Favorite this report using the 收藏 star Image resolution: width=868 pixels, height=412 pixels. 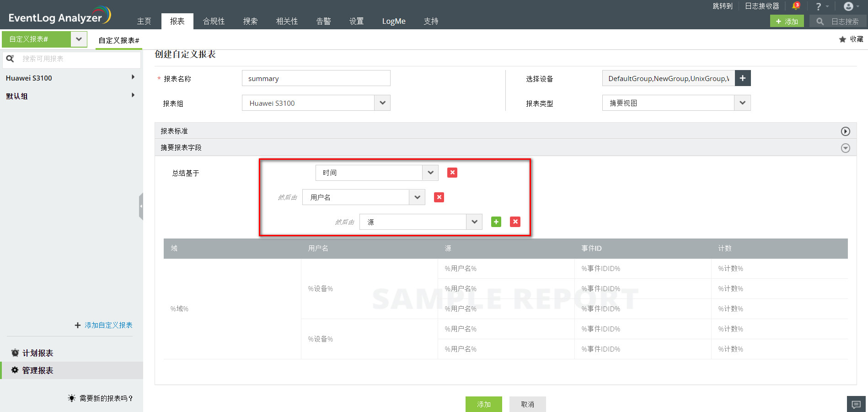point(842,39)
